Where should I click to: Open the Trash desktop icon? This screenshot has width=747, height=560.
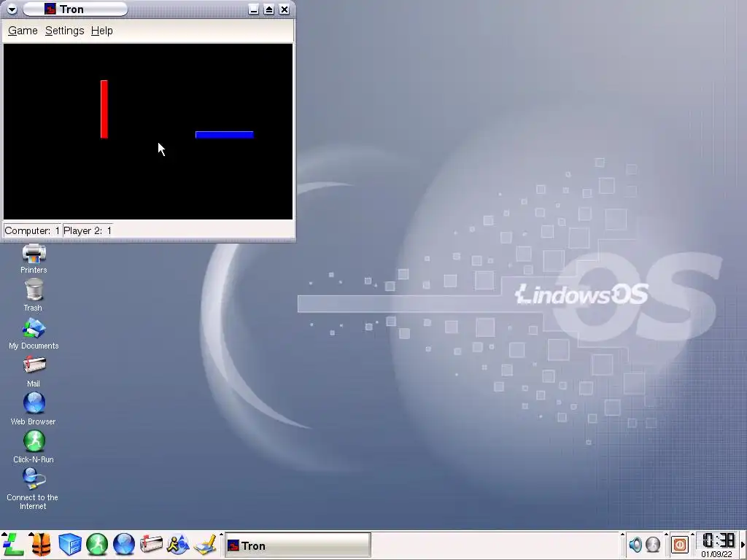(x=34, y=296)
